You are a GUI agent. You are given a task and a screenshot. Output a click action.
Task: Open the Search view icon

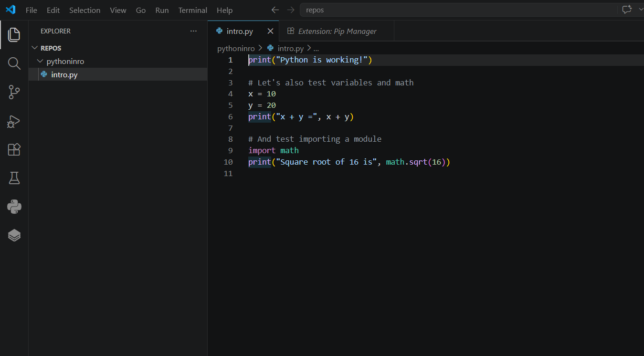click(x=14, y=63)
